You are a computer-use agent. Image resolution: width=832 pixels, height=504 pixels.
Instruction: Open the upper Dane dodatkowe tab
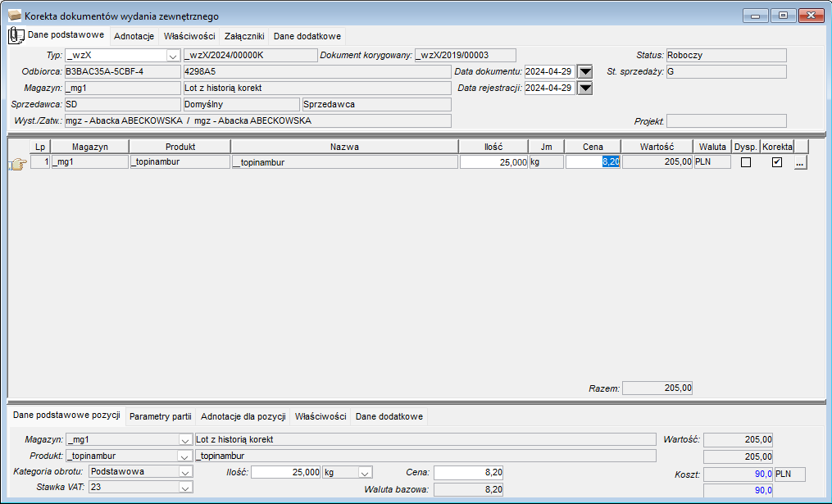[307, 36]
